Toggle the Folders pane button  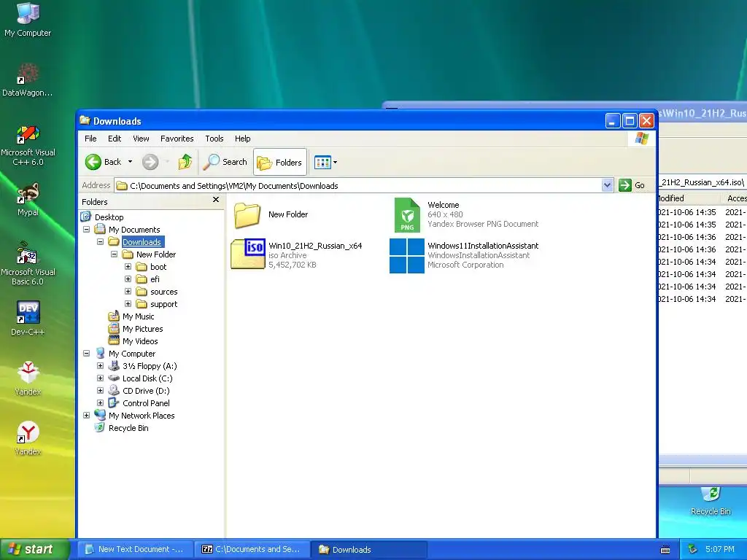[x=280, y=163]
